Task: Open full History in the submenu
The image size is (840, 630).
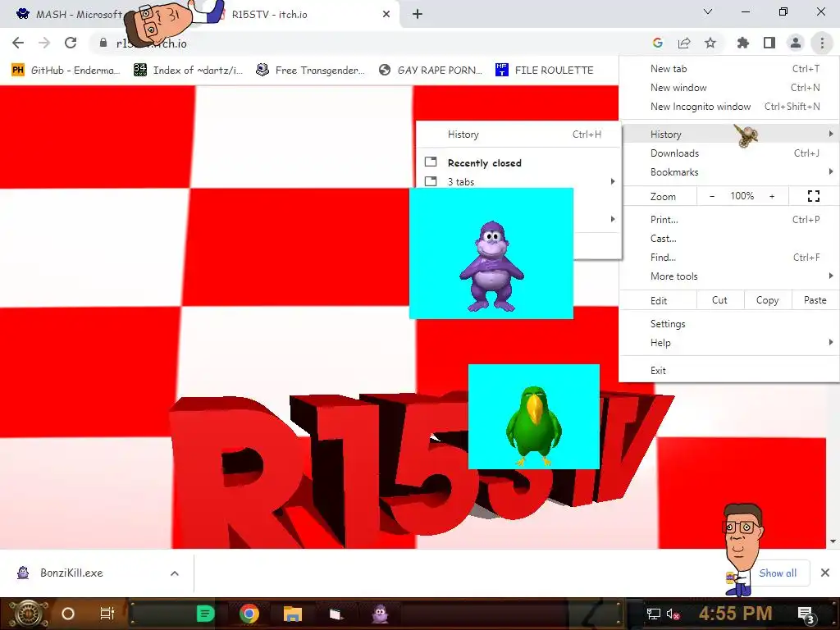Action: pyautogui.click(x=518, y=135)
